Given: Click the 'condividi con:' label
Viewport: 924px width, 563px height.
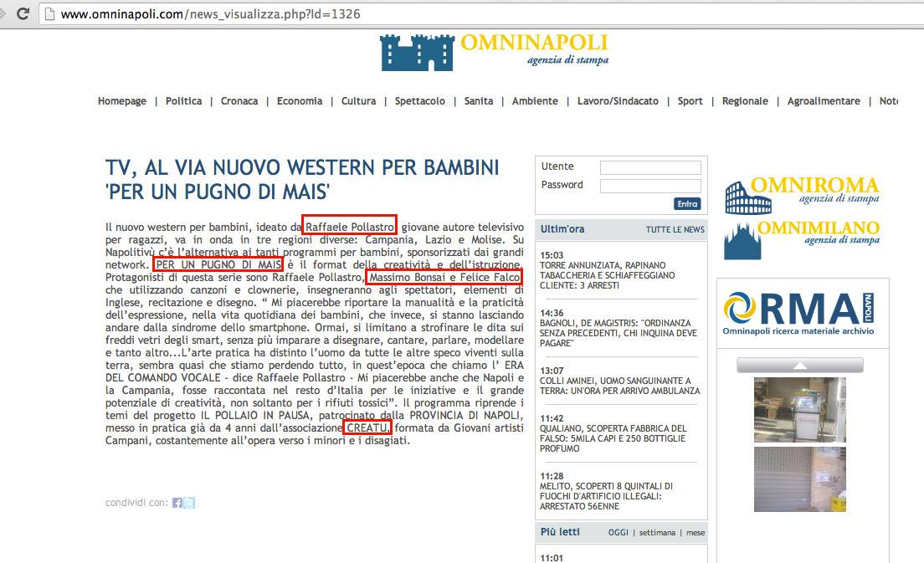Looking at the screenshot, I should [136, 503].
